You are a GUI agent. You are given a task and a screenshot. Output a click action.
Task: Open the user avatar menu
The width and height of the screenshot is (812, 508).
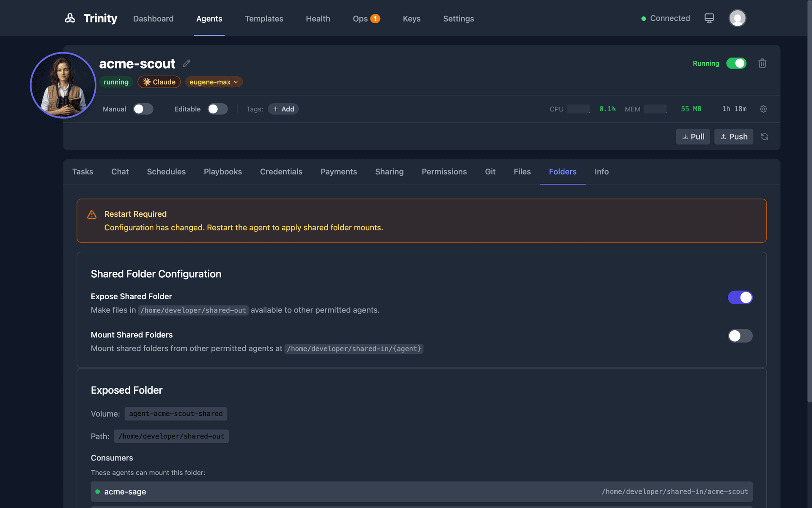pos(737,18)
